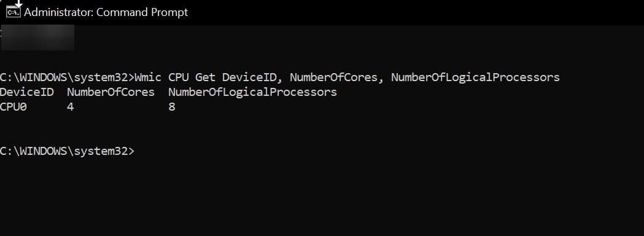Viewport: 644px width, 236px height.
Task: Click the word Get in the typed command
Action: click(206, 77)
